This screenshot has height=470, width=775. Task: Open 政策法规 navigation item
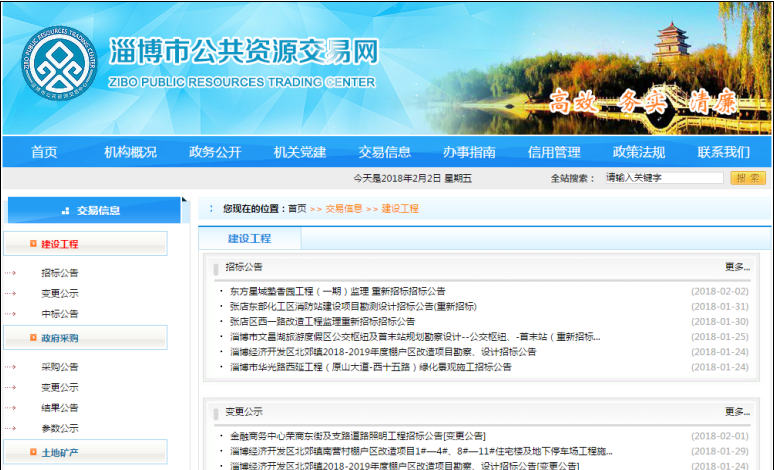point(639,152)
